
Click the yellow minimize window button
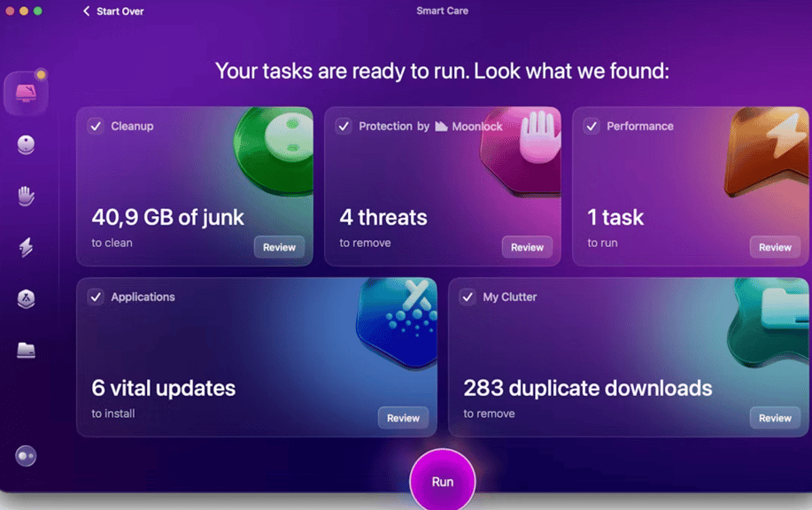(24, 11)
